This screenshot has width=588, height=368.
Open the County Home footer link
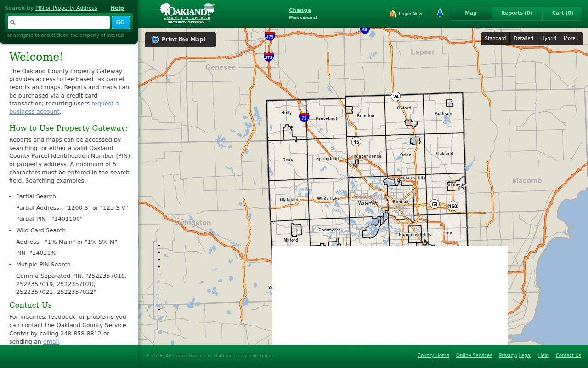(433, 356)
